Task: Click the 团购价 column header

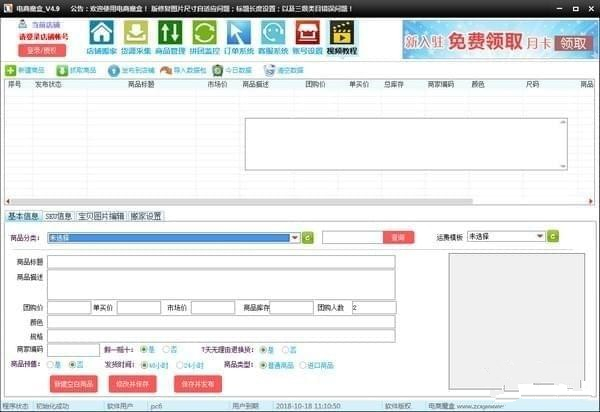Action: [315, 84]
